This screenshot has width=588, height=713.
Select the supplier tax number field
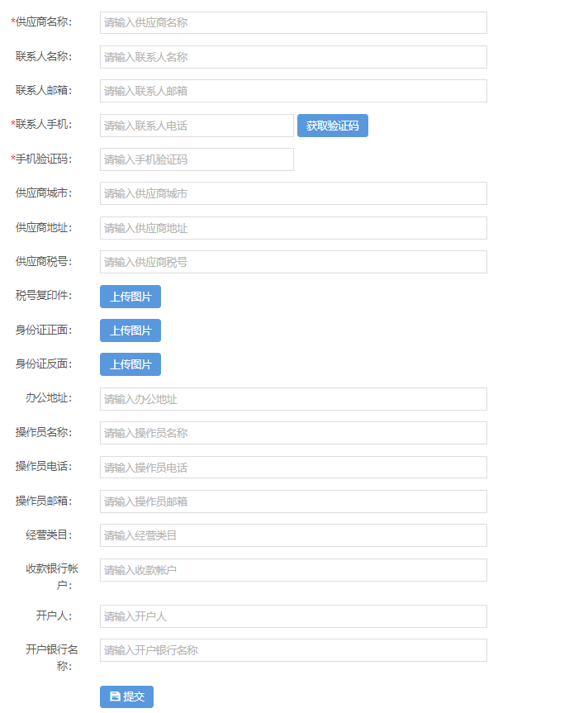pos(293,262)
